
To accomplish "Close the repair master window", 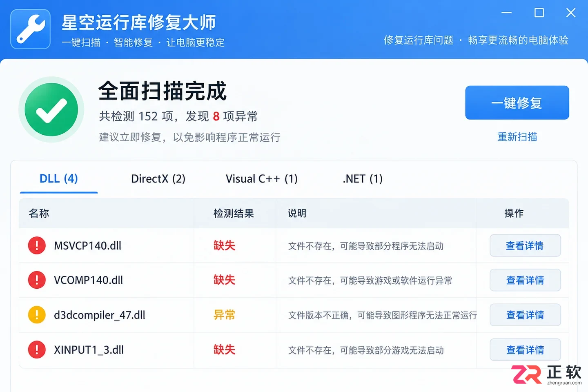I will pos(571,13).
